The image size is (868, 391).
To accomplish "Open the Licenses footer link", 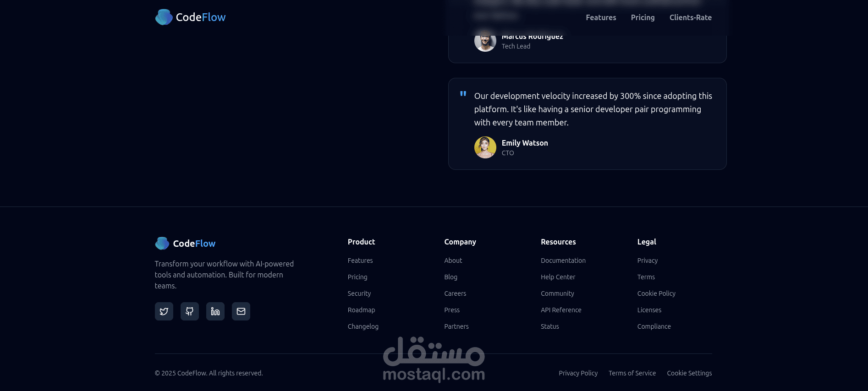I will (x=649, y=310).
